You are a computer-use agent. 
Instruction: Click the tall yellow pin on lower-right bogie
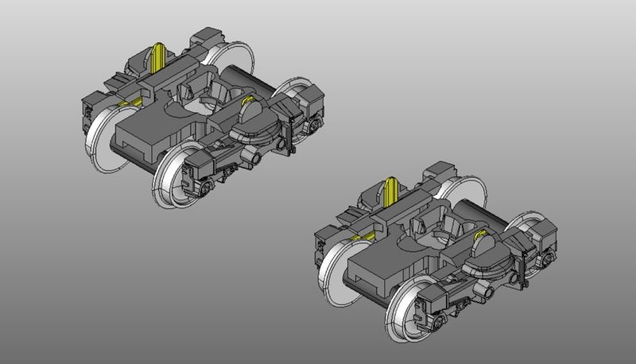point(393,192)
